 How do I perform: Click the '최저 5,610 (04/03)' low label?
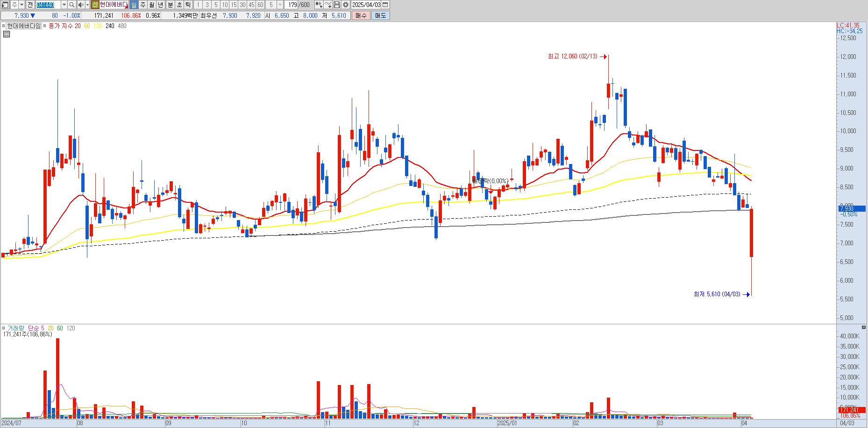[717, 294]
